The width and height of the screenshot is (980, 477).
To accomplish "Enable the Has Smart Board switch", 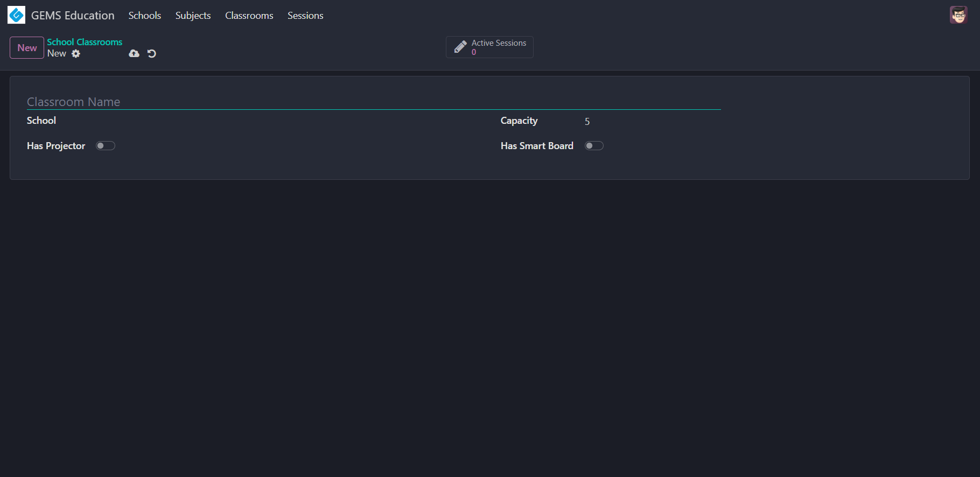I will click(594, 146).
